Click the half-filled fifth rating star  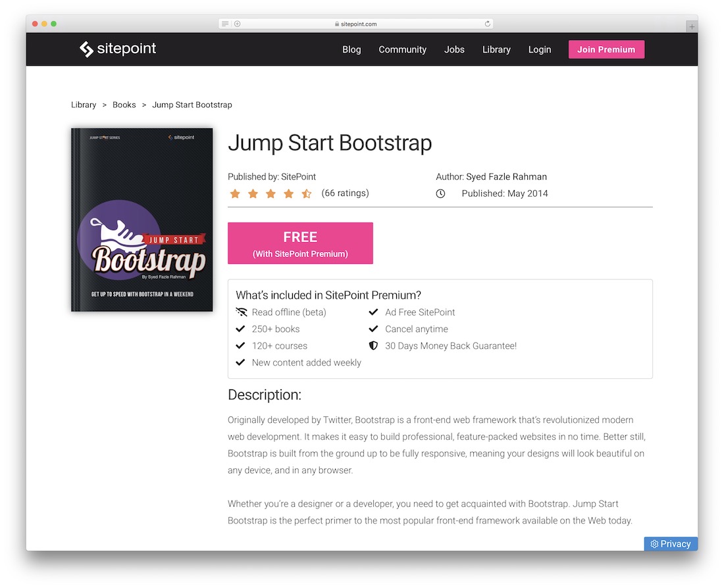tap(307, 193)
